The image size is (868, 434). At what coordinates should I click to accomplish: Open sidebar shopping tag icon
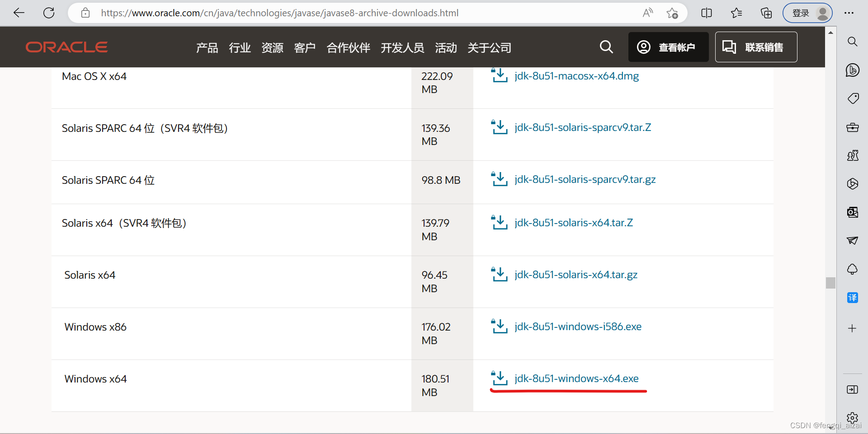tap(853, 98)
